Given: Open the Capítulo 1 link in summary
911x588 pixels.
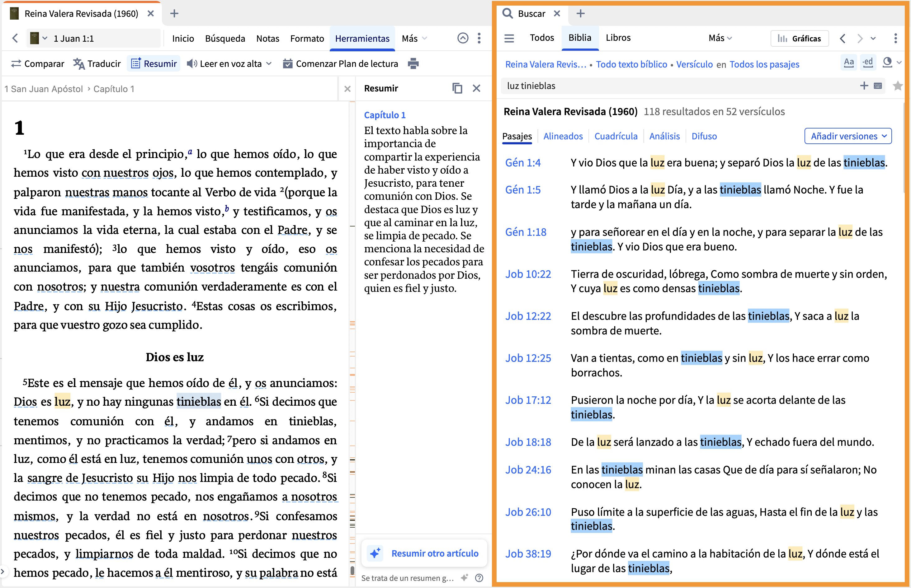Looking at the screenshot, I should pyautogui.click(x=385, y=114).
